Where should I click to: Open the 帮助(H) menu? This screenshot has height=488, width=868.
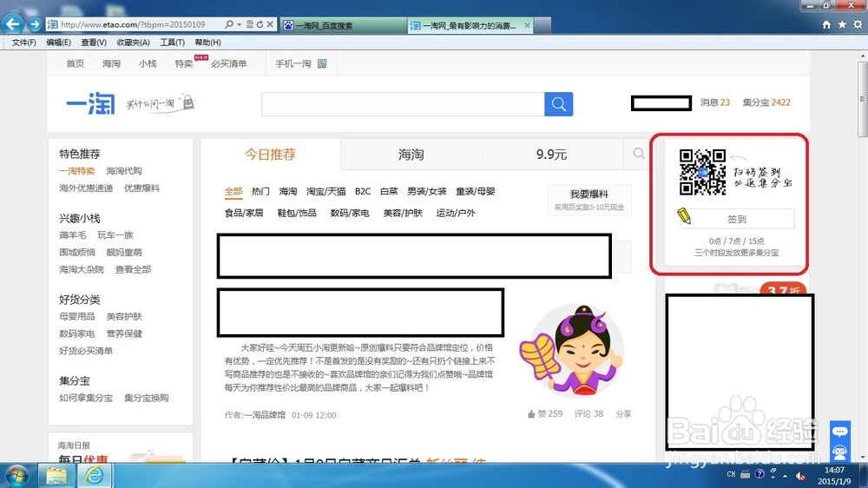(x=207, y=42)
